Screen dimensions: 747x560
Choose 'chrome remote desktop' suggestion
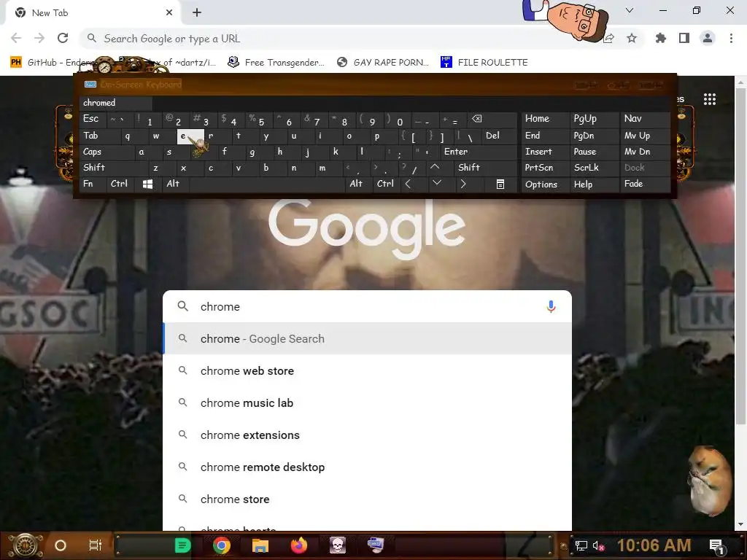click(368, 467)
